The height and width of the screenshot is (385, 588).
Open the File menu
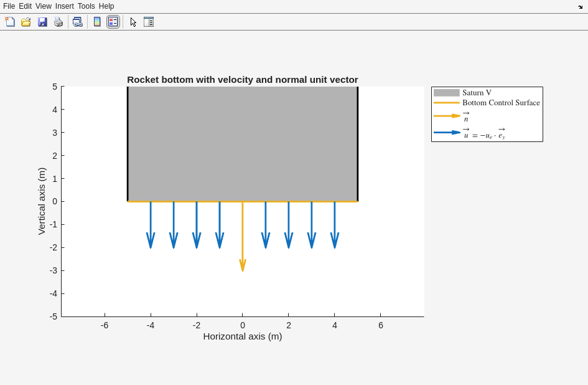tap(9, 6)
